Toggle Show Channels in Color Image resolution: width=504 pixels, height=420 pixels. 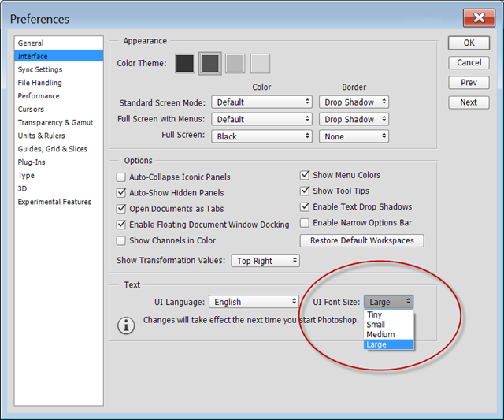120,240
